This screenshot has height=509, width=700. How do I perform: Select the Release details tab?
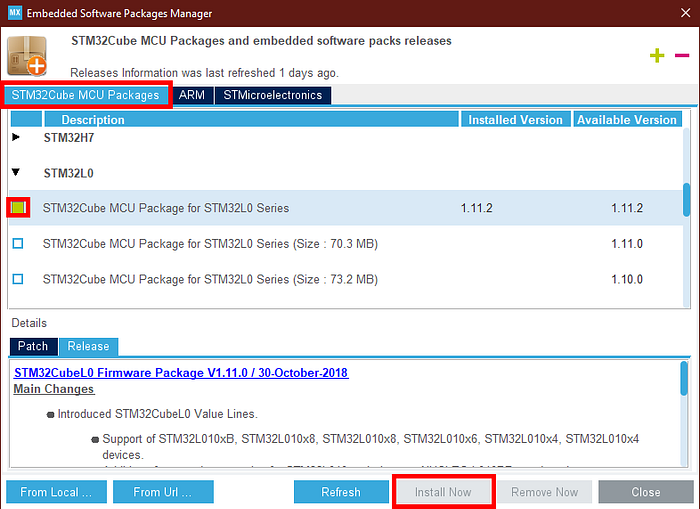click(88, 346)
